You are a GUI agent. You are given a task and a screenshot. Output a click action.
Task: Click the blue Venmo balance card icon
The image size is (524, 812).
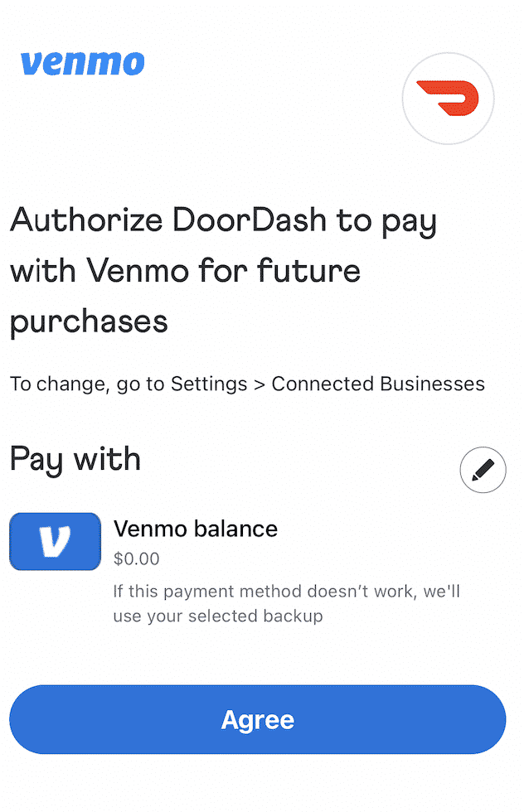click(x=55, y=542)
